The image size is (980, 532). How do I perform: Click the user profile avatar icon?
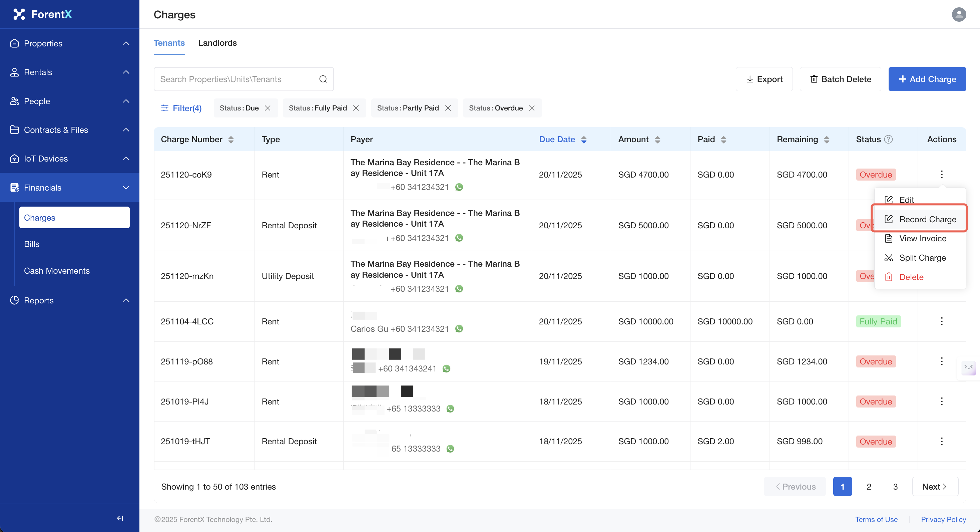tap(958, 14)
